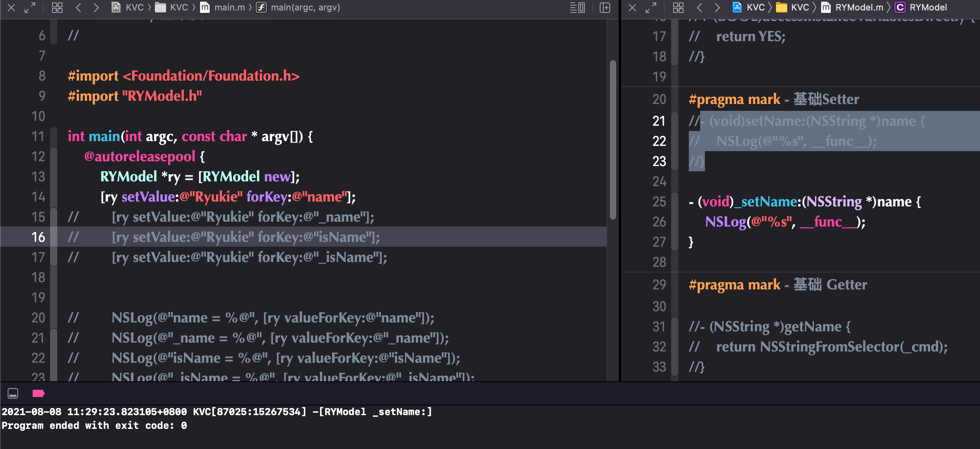Click the 'return YES;' comment line

tap(737, 37)
